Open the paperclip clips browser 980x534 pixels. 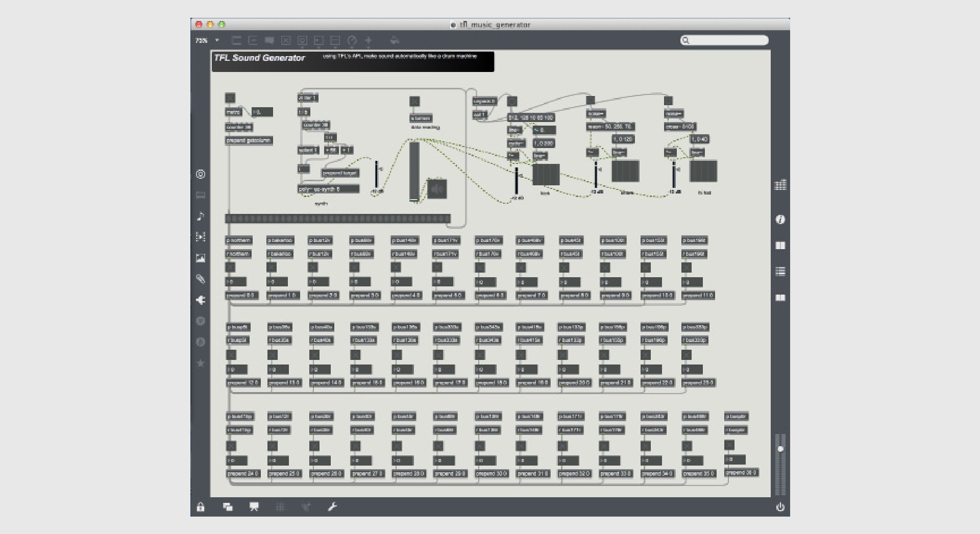pyautogui.click(x=201, y=279)
